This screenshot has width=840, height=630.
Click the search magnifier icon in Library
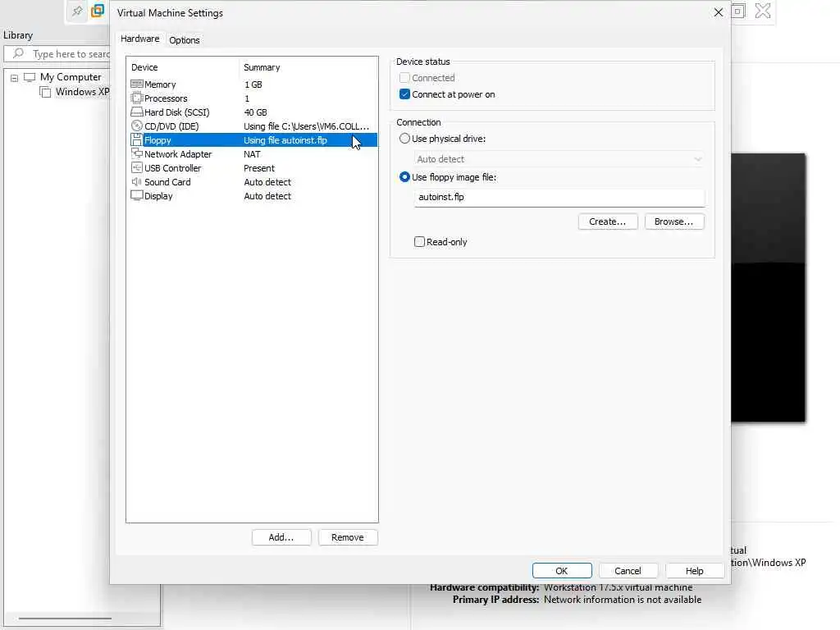click(18, 53)
